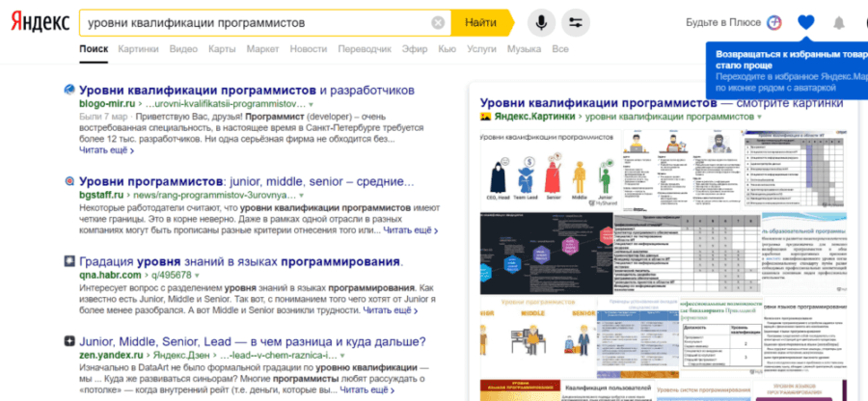
Task: Switch to Кью tab
Action: 447,49
